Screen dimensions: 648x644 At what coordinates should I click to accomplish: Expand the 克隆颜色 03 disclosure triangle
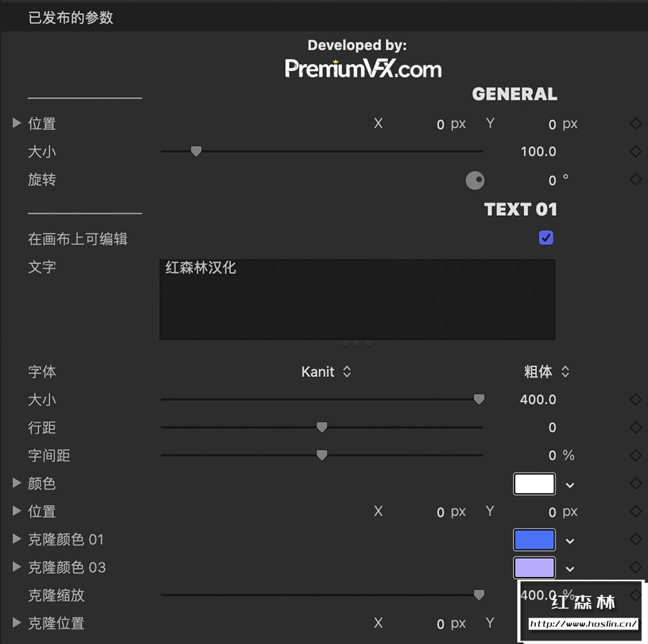click(x=17, y=567)
